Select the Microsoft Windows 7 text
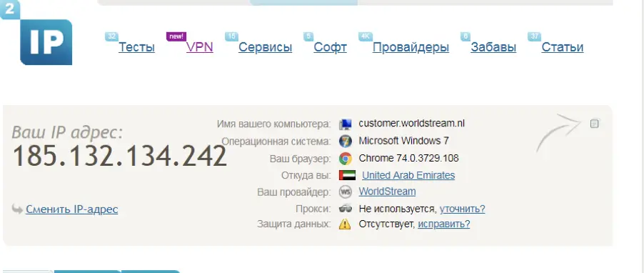The image size is (644, 273). click(403, 141)
